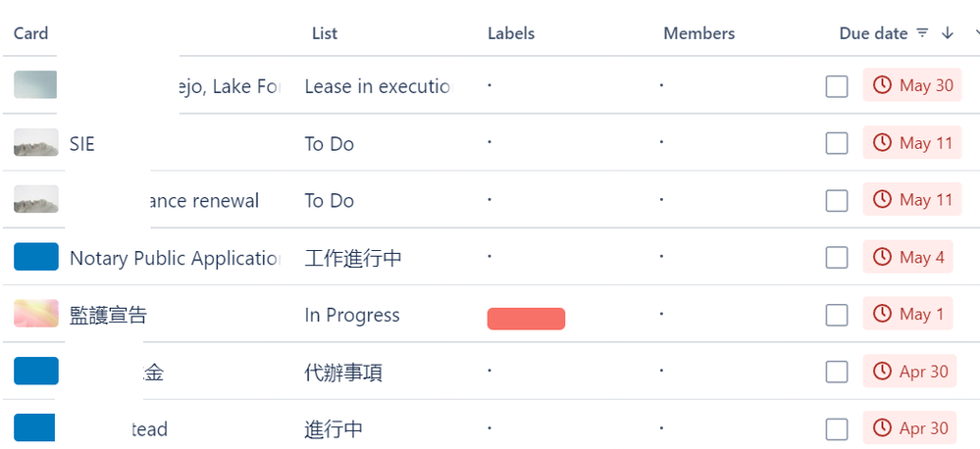The height and width of the screenshot is (449, 980).
Task: Tick the checkbox next to May 1 due date
Action: [837, 315]
